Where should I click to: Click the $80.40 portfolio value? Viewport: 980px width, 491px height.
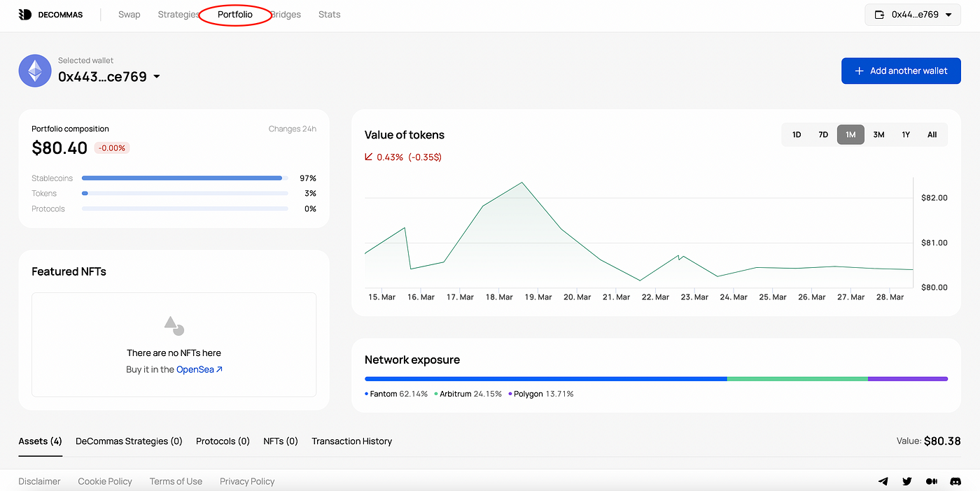tap(59, 148)
